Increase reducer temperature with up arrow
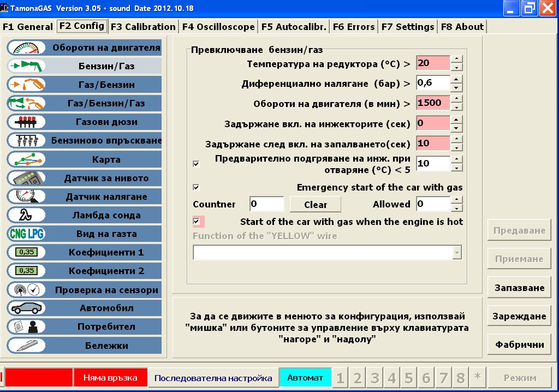The width and height of the screenshot is (559, 392). tap(457, 59)
